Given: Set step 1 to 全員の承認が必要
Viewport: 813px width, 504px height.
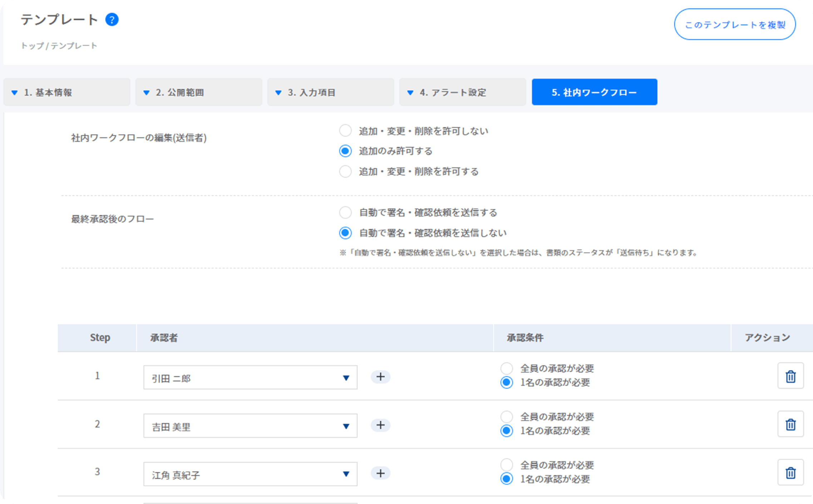Looking at the screenshot, I should [507, 368].
